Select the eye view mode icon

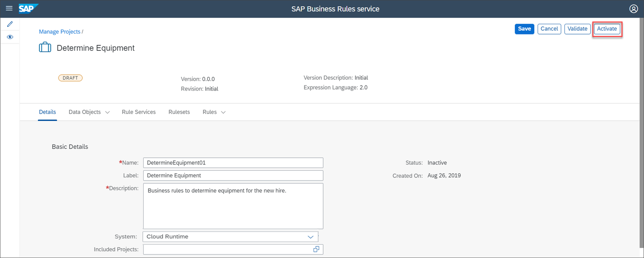click(x=10, y=37)
